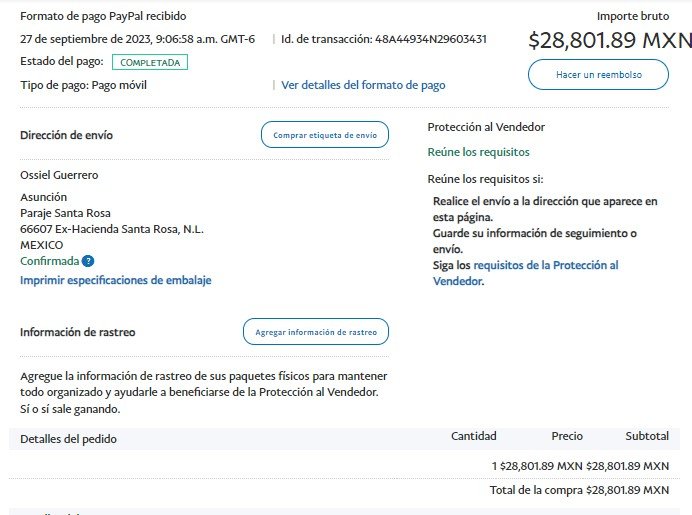692x515 pixels.
Task: Click the Total de la compra amount
Action: (x=627, y=490)
